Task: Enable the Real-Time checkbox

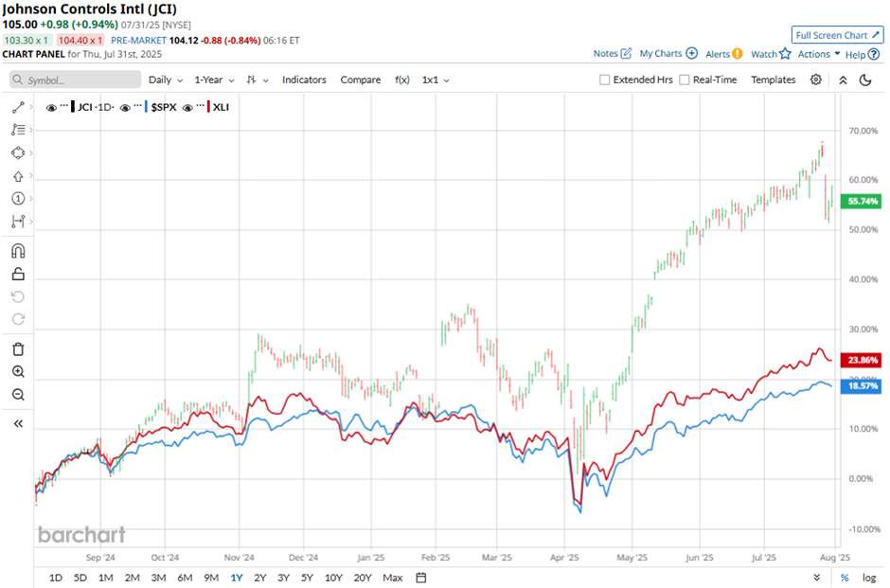Action: [685, 80]
